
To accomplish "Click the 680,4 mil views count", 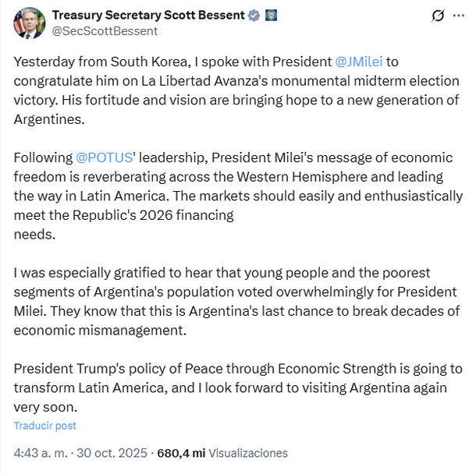I will [x=181, y=453].
